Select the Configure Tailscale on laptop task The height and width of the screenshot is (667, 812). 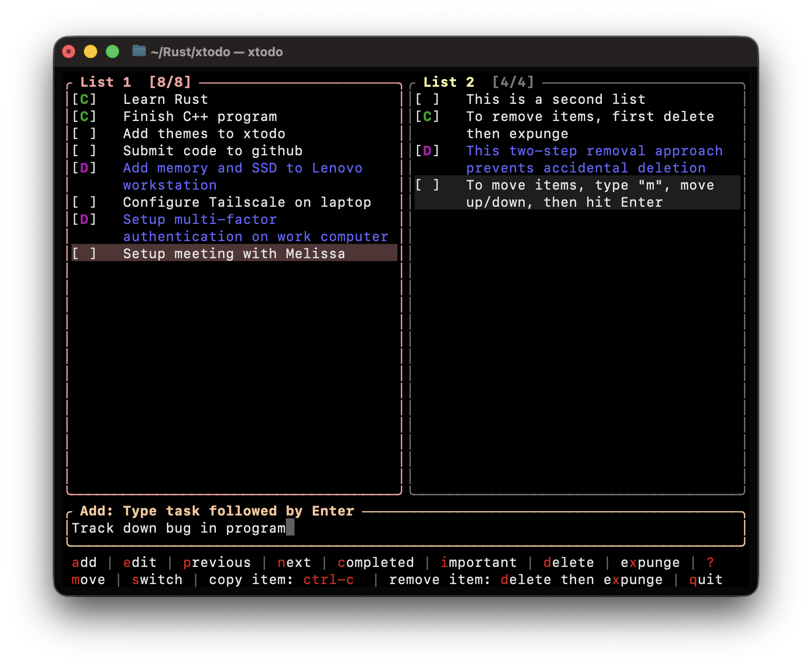pyautogui.click(x=247, y=202)
